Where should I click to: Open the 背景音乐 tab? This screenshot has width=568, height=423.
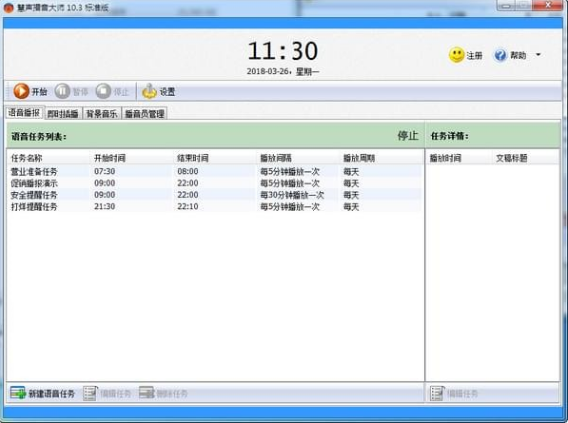pos(101,114)
